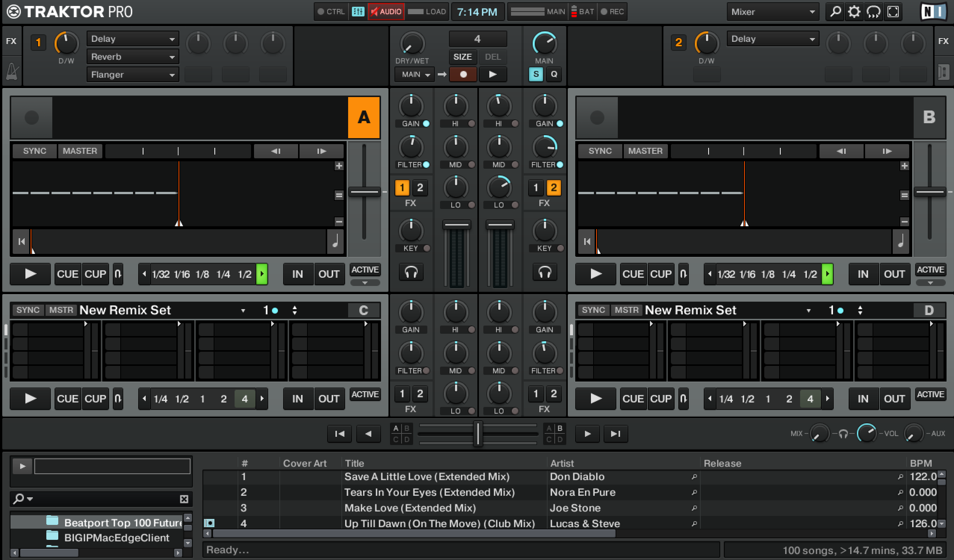The height and width of the screenshot is (560, 954).
Task: Click Deck A jump-to-start icon in stripe
Action: (22, 242)
